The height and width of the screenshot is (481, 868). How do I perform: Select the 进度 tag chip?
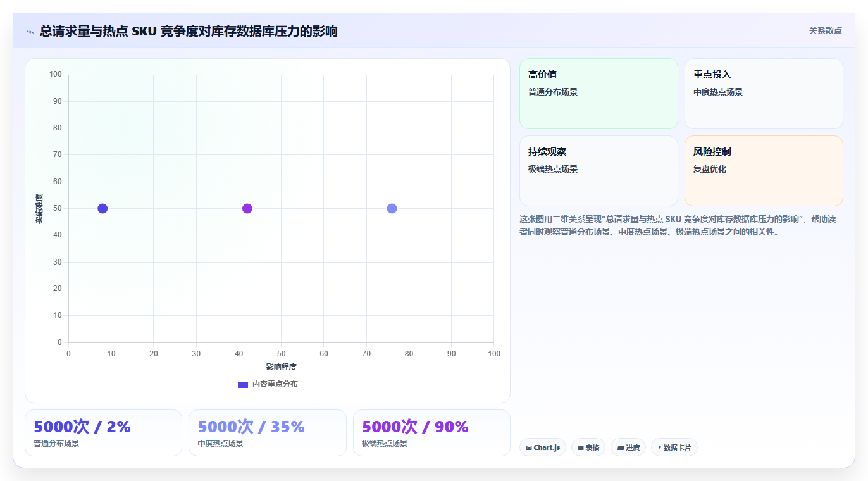point(628,447)
